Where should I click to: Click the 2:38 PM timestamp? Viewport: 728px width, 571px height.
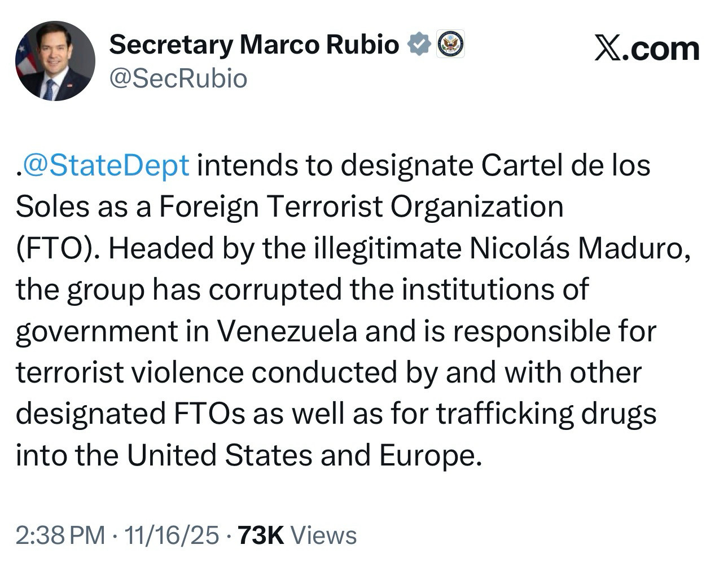coord(60,535)
